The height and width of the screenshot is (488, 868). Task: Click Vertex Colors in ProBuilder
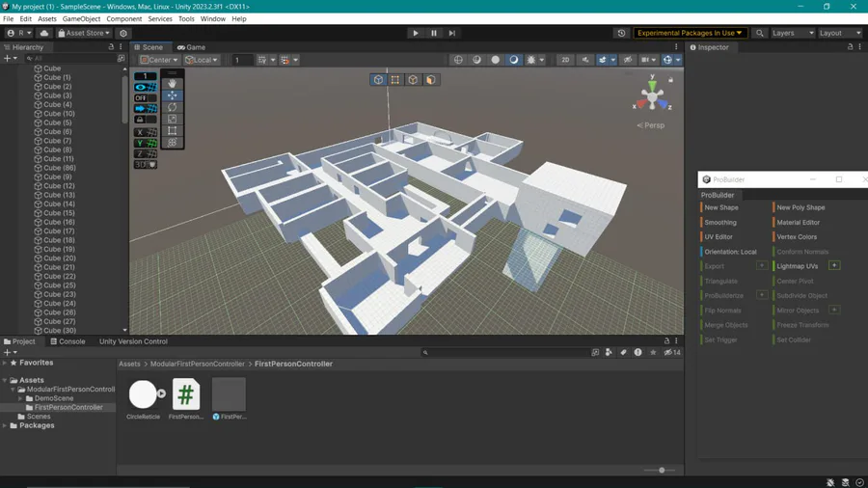tap(796, 237)
